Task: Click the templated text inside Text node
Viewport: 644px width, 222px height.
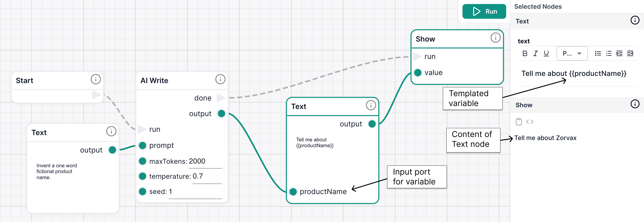Action: pyautogui.click(x=315, y=142)
